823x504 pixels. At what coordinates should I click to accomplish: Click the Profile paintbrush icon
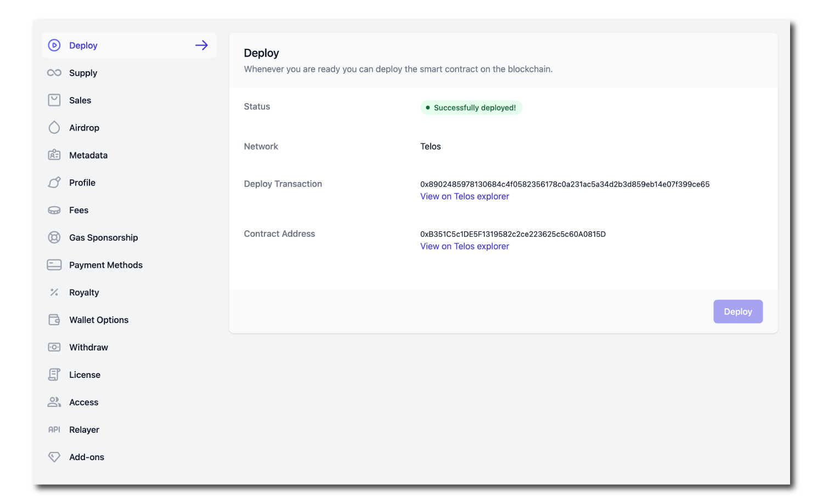[x=54, y=183]
